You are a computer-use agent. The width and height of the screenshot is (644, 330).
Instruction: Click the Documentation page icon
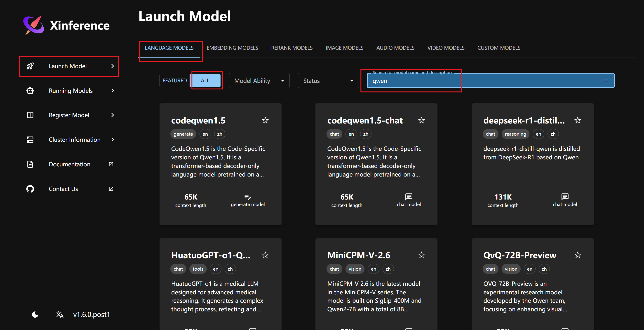click(30, 164)
